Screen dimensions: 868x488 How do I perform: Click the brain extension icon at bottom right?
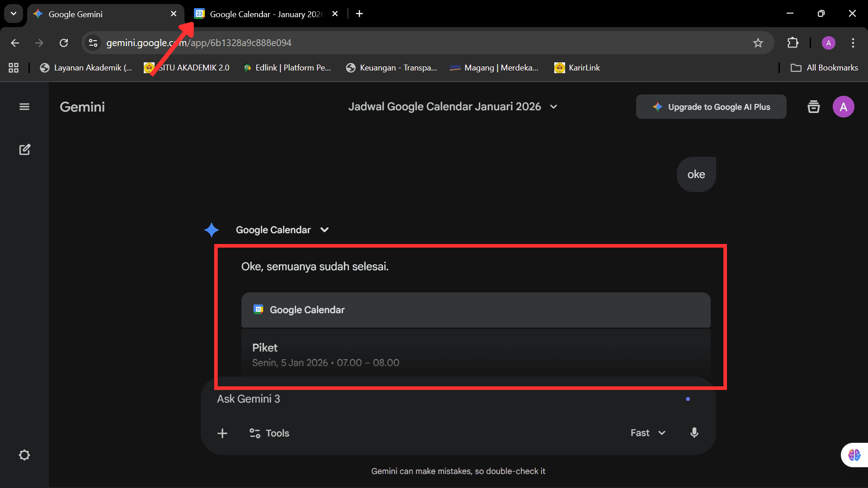(854, 455)
